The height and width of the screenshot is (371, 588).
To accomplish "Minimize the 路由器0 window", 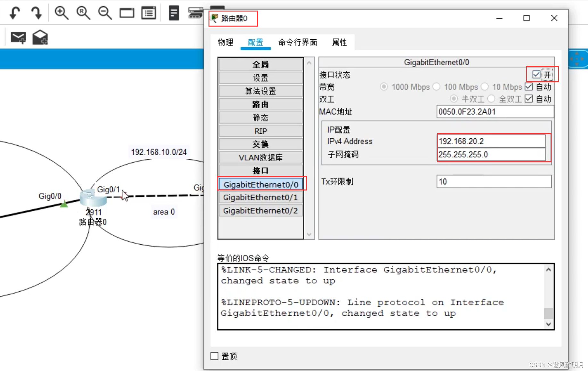I will [499, 18].
